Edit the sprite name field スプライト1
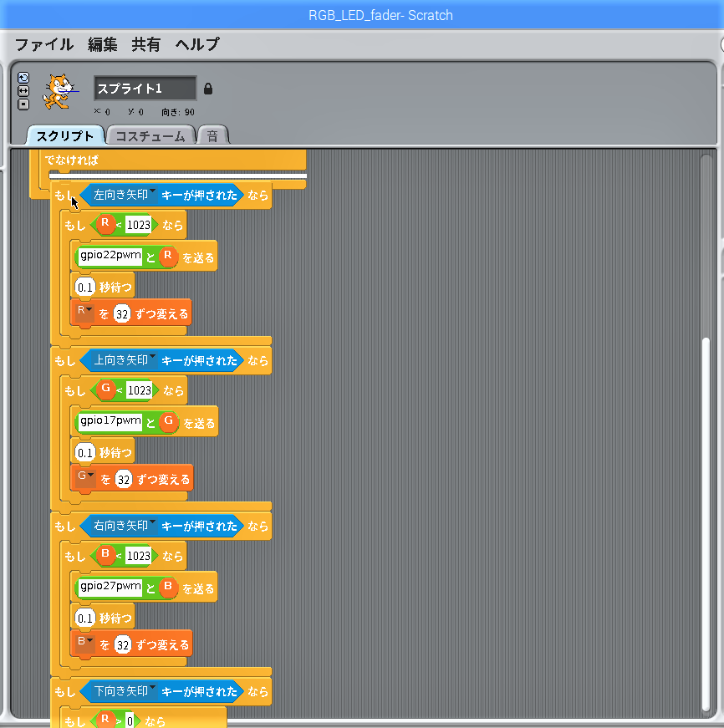The height and width of the screenshot is (728, 724). [145, 89]
